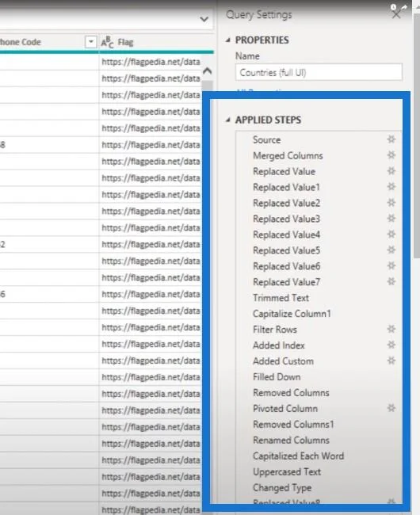
Task: Close the Query Settings pane
Action: tap(396, 14)
